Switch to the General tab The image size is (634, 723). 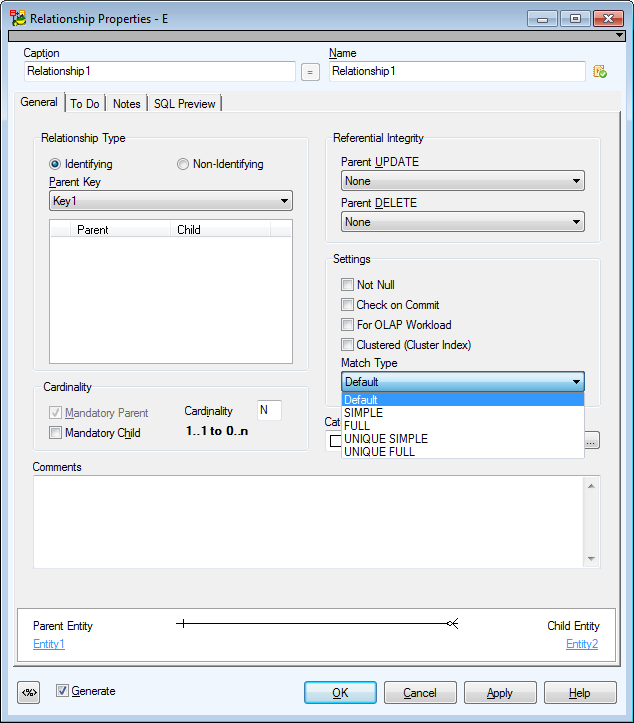[39, 102]
